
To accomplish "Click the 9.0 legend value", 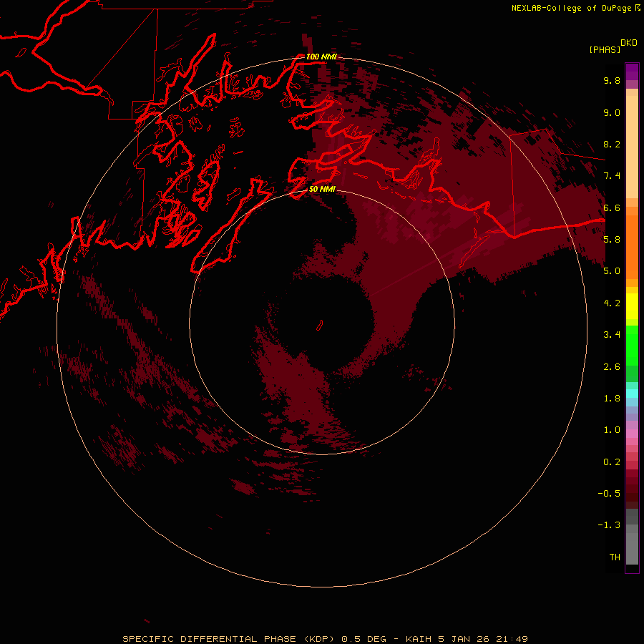I will click(612, 112).
